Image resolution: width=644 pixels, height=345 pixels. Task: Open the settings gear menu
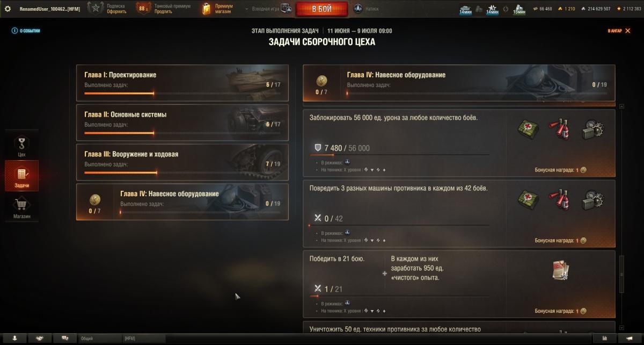click(x=8, y=9)
